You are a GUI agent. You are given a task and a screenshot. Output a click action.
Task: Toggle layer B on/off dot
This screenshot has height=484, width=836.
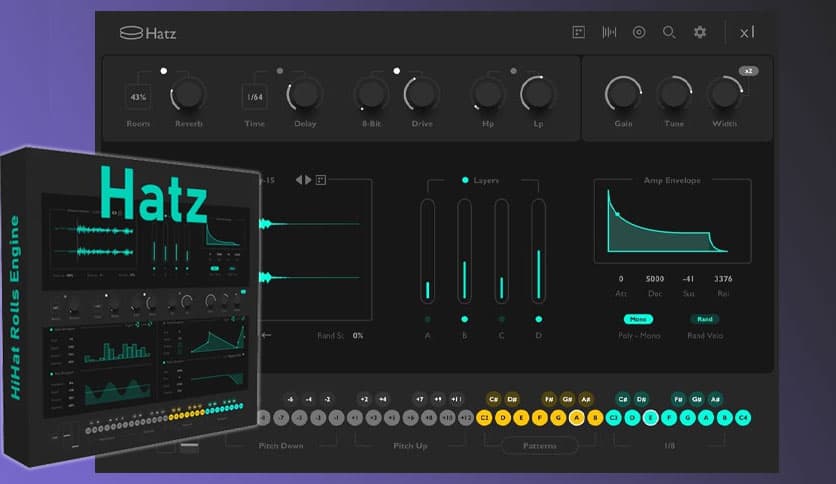click(x=465, y=319)
